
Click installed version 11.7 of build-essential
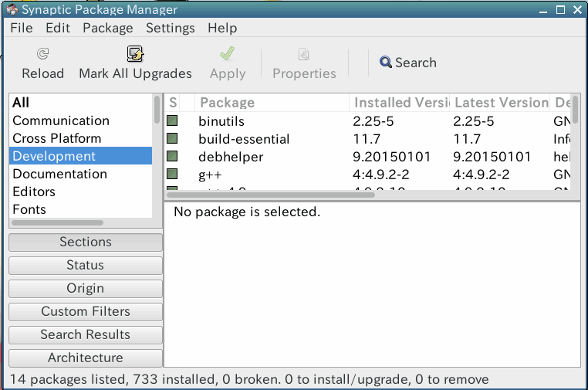point(367,139)
